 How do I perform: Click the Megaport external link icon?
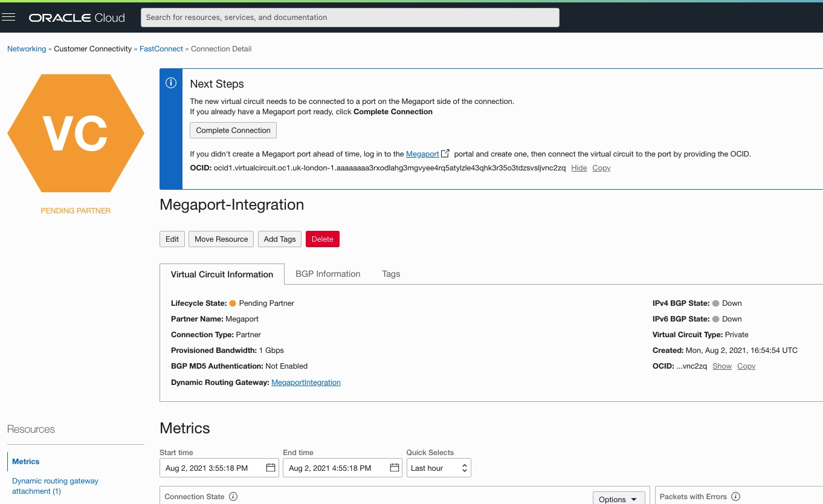(445, 153)
